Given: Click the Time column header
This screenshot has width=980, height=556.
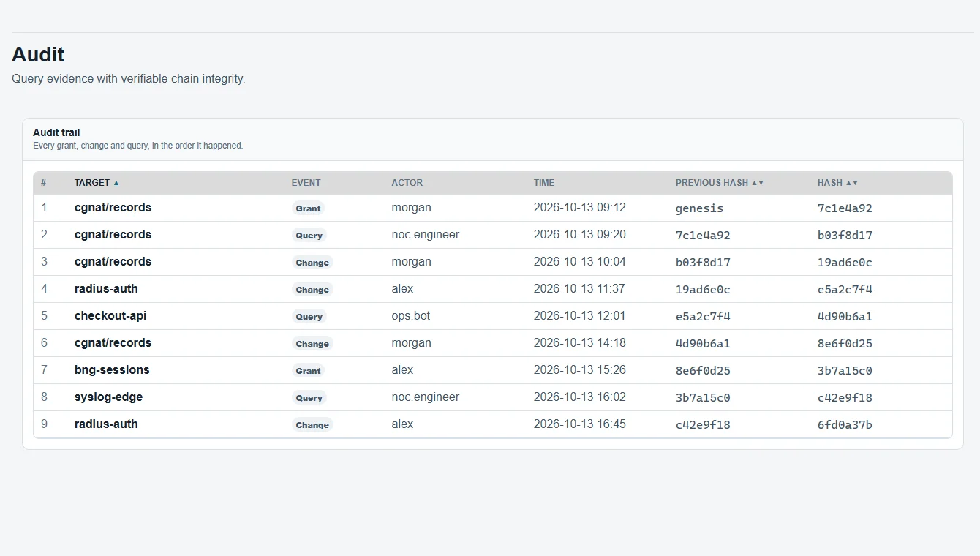Looking at the screenshot, I should coord(544,183).
